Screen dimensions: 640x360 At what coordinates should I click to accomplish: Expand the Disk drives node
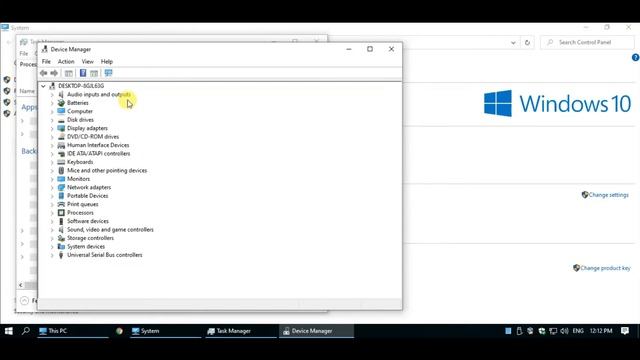click(52, 120)
